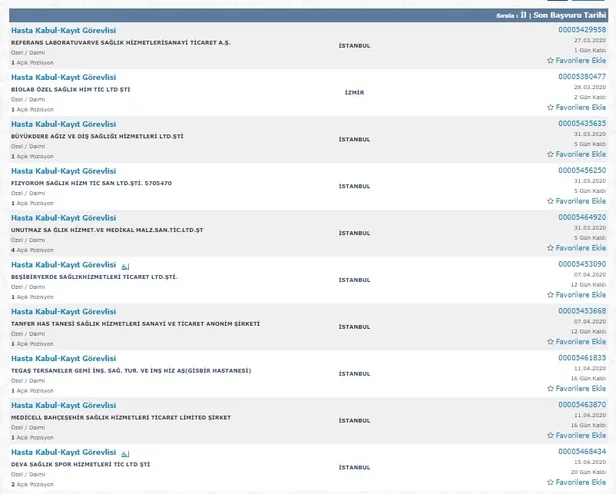The image size is (616, 494).
Task: Click favorite star for BIOLAB job listing
Action: [550, 108]
